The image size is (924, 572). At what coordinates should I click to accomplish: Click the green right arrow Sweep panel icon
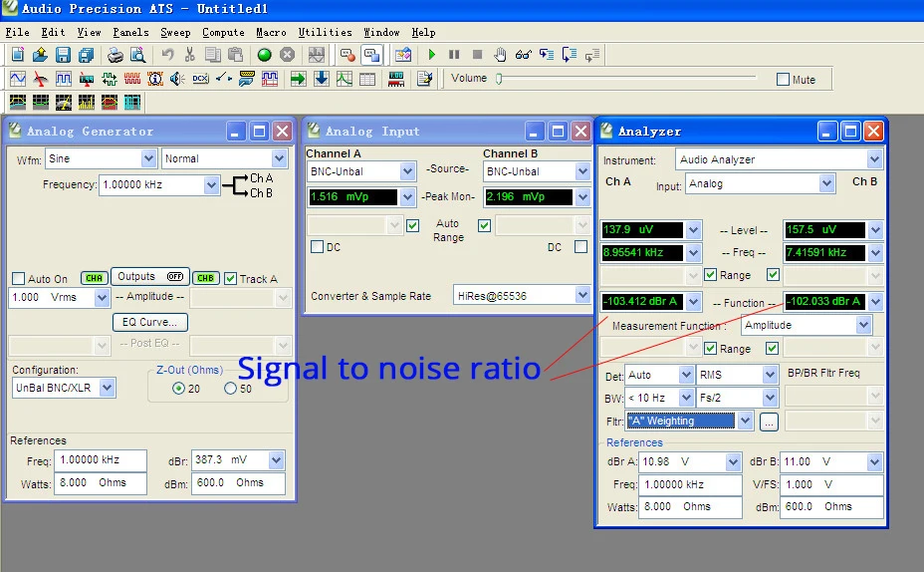click(298, 79)
